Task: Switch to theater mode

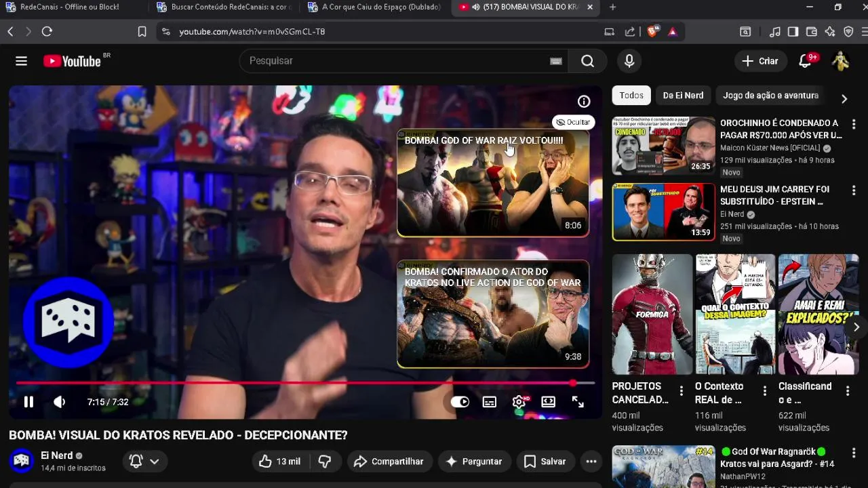Action: [549, 402]
